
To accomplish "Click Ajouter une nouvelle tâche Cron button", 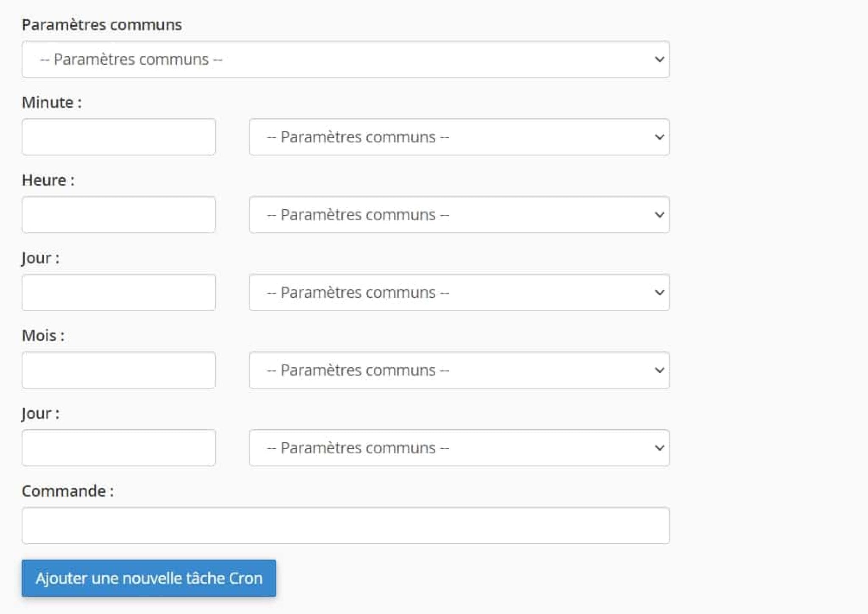I will [149, 578].
